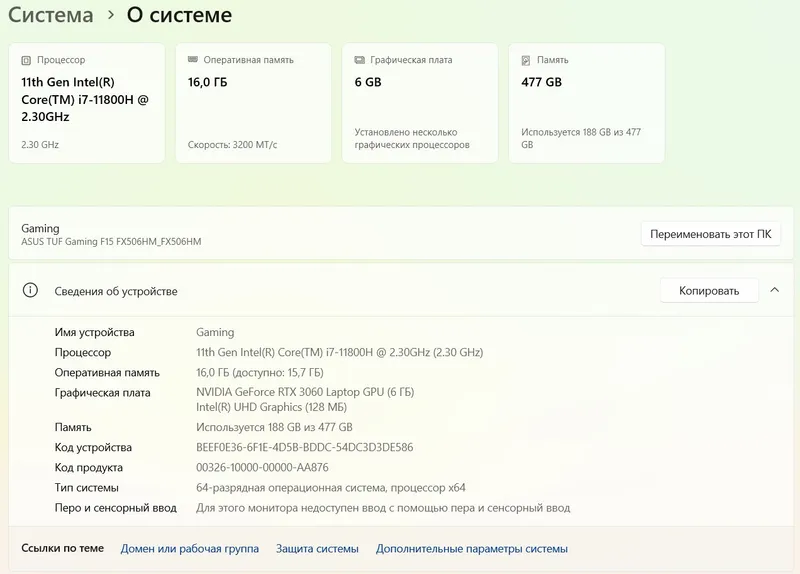Select 16,0 ГБ (доступно: 15,7 ГБ) value
The image size is (800, 574).
[x=260, y=372]
